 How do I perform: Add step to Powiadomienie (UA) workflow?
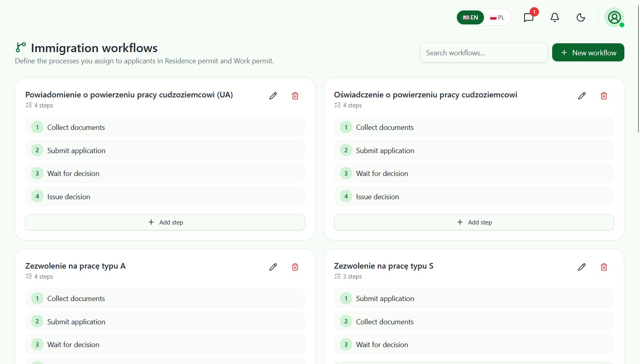[165, 222]
